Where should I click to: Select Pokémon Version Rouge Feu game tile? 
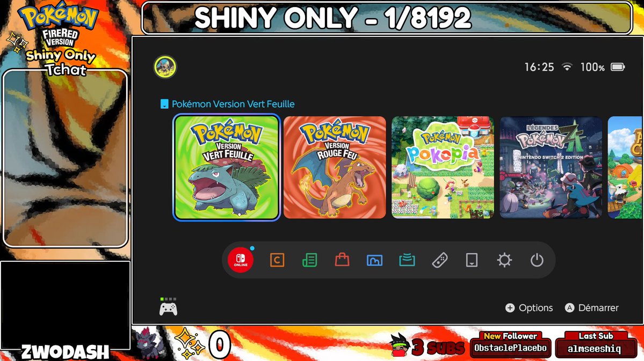(335, 167)
